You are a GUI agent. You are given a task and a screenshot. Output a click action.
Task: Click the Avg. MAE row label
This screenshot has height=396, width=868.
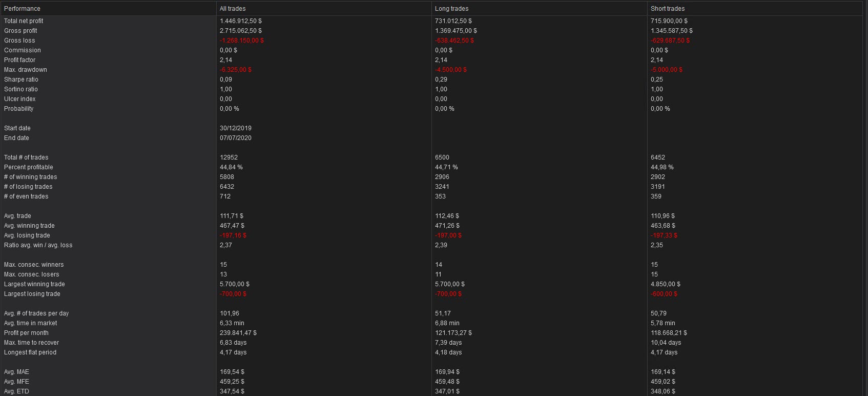pos(16,372)
